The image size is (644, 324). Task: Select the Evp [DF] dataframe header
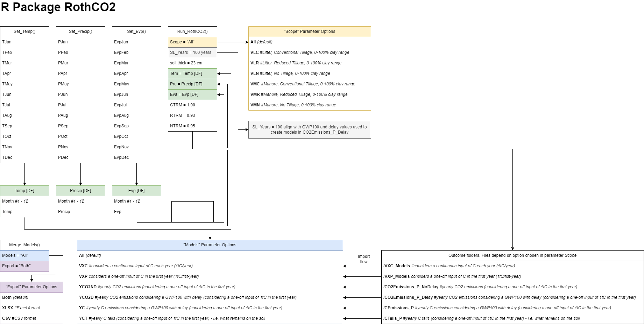point(136,190)
